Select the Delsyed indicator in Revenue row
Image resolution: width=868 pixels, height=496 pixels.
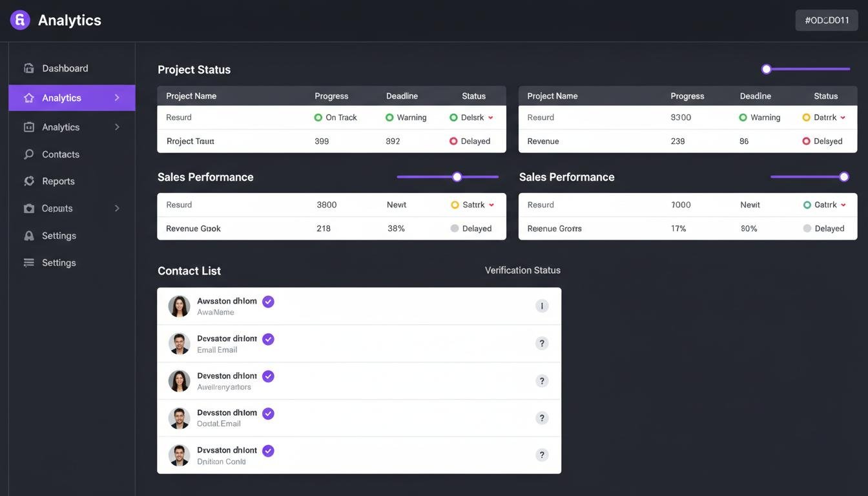(806, 141)
